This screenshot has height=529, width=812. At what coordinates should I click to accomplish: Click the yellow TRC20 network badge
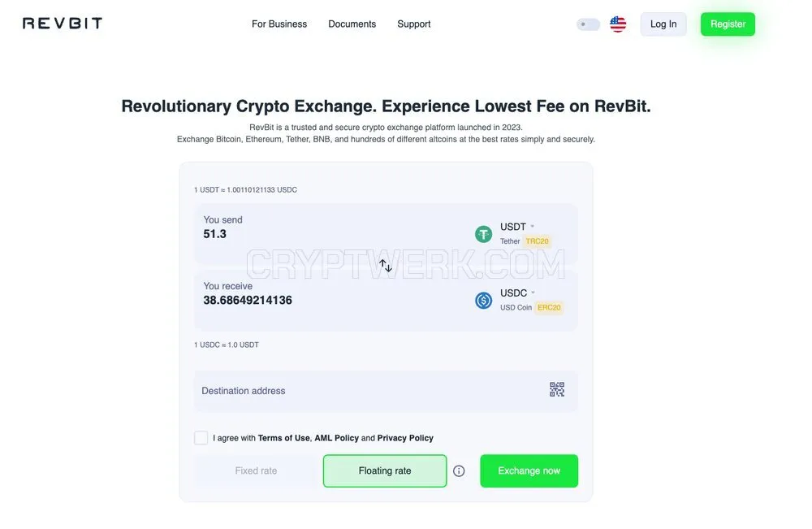[x=537, y=241]
